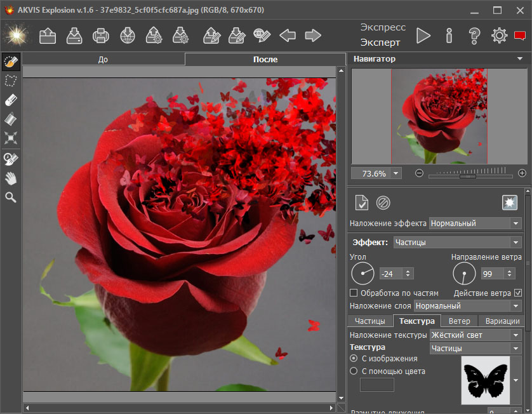
Task: Switch to Эксперт mode
Action: tap(380, 43)
